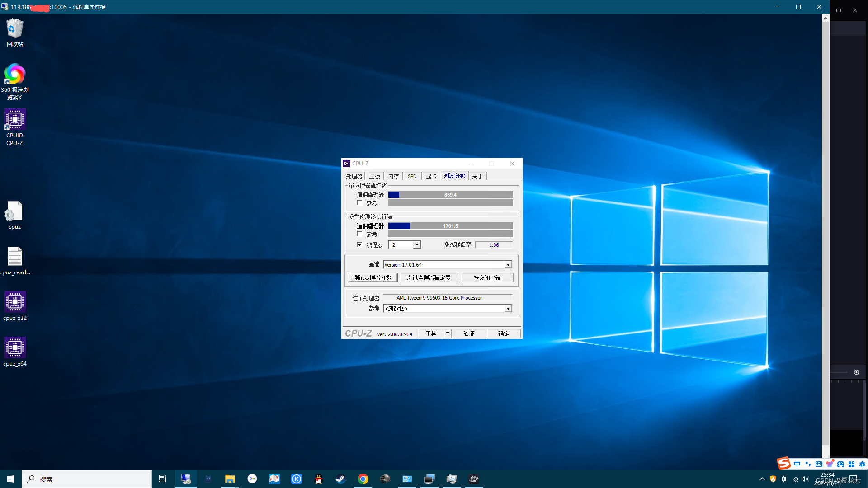Click the Chrome icon in the taskbar
Image resolution: width=868 pixels, height=488 pixels.
click(x=363, y=479)
